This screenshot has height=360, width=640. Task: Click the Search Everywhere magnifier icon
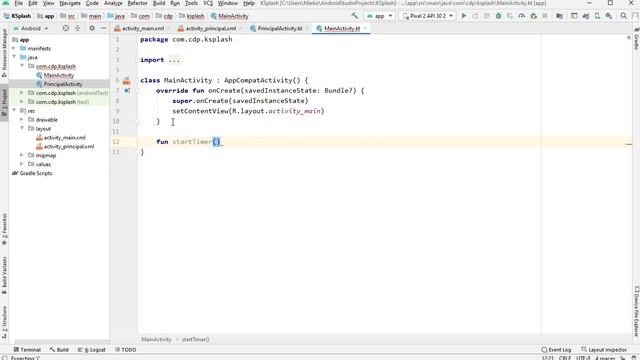coord(624,16)
